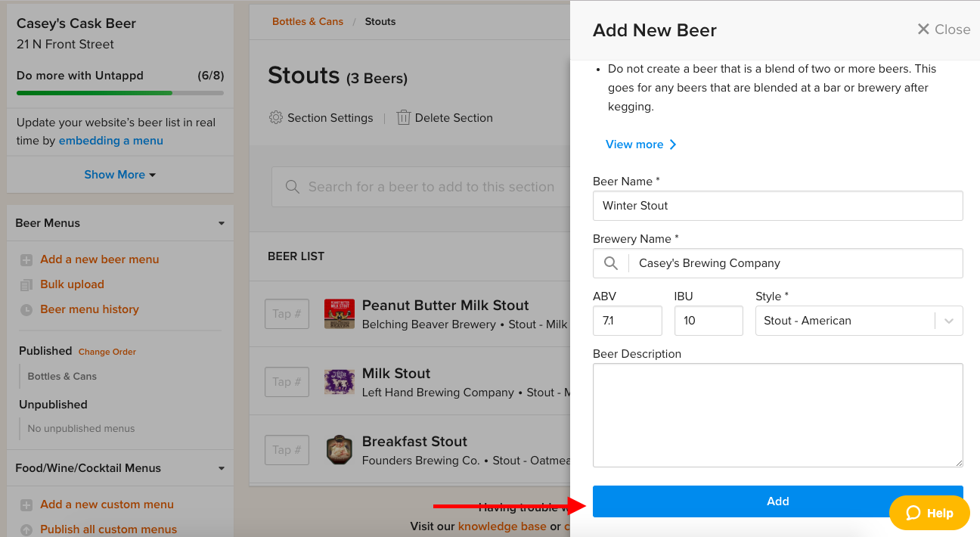Collapse the Beer Menus panel
This screenshot has width=980, height=537.
pyautogui.click(x=222, y=223)
